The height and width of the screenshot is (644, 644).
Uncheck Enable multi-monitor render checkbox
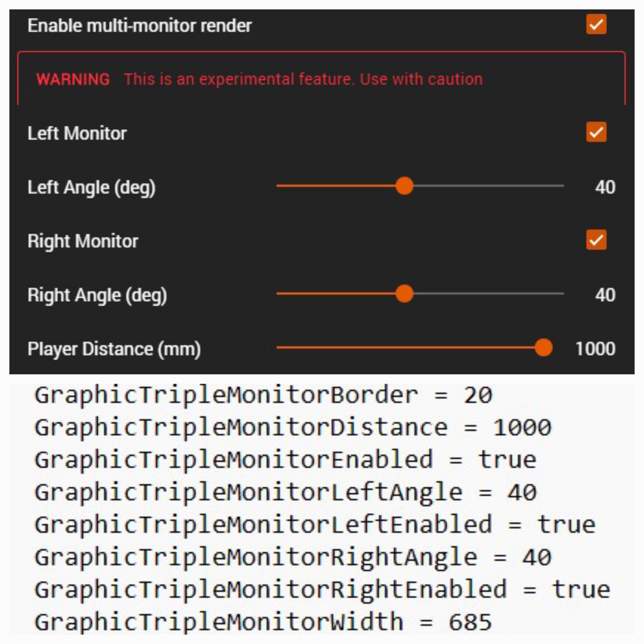[596, 24]
